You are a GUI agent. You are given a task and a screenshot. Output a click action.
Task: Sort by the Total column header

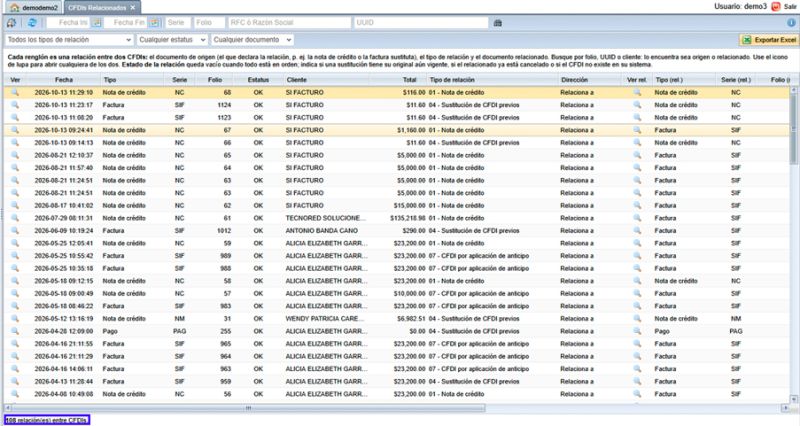(x=397, y=80)
